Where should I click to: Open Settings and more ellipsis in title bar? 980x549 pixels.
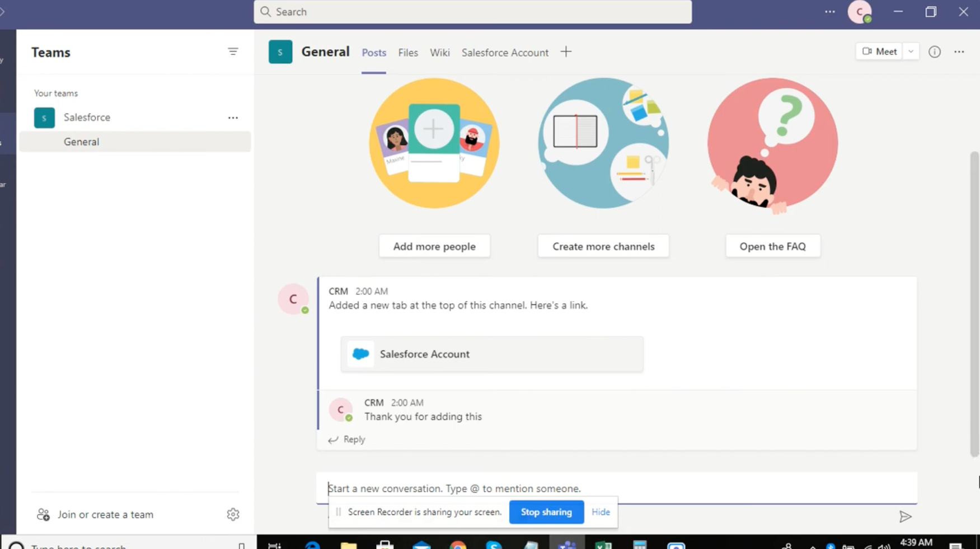click(830, 12)
